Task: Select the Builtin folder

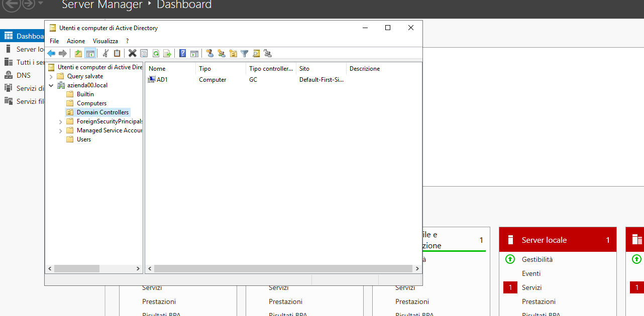Action: (x=85, y=94)
